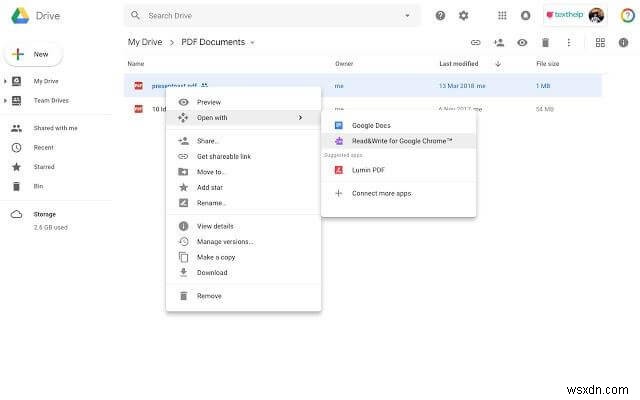The width and height of the screenshot is (640, 400).
Task: Click My Drive breadcrumb
Action: coord(145,42)
